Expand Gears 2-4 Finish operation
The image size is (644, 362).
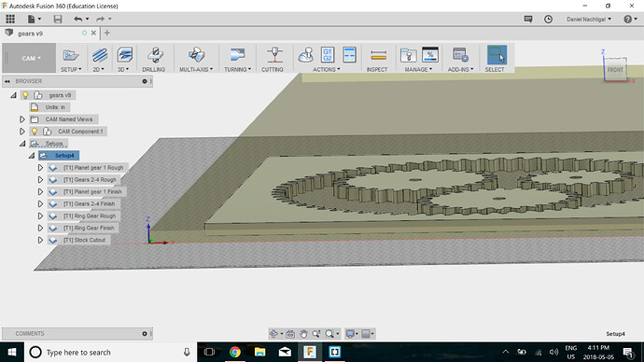tap(40, 203)
